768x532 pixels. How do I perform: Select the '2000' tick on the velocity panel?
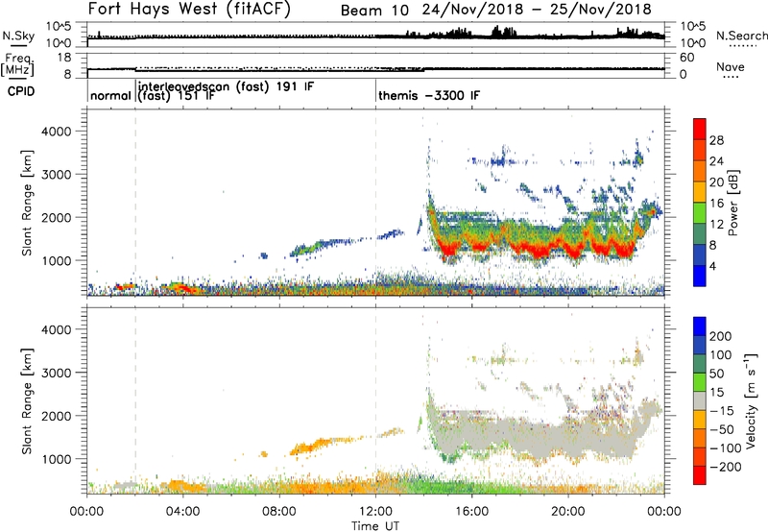(56, 416)
